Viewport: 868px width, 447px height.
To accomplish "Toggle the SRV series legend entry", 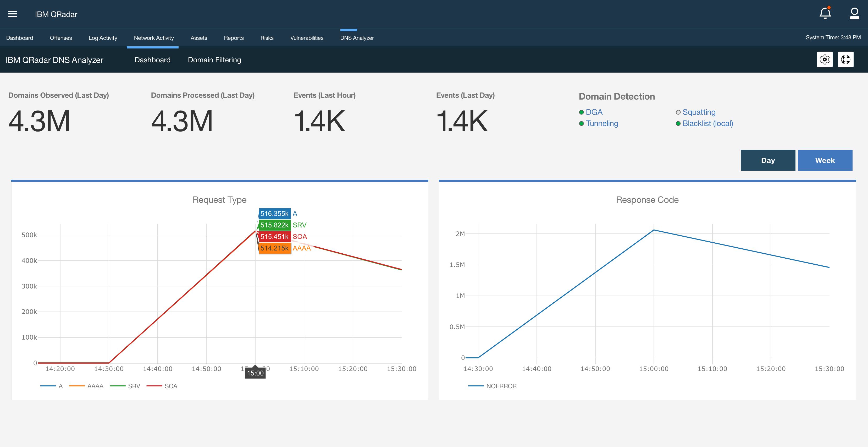I will click(x=125, y=386).
